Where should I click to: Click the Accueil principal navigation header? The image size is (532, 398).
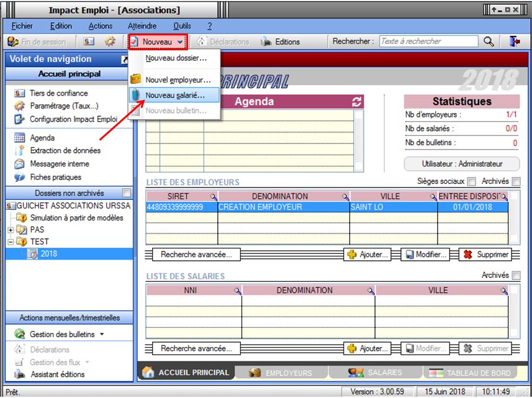point(69,74)
